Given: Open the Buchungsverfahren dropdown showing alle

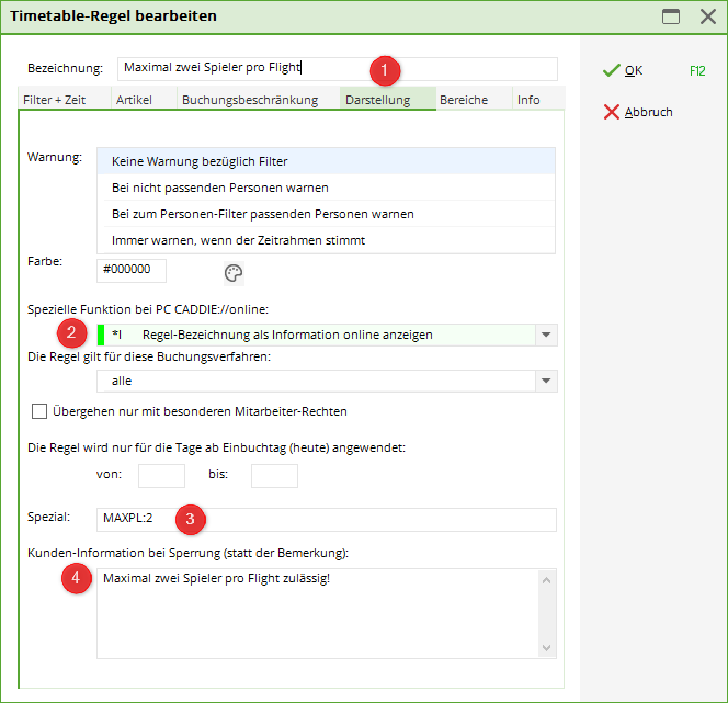Looking at the screenshot, I should (x=546, y=381).
